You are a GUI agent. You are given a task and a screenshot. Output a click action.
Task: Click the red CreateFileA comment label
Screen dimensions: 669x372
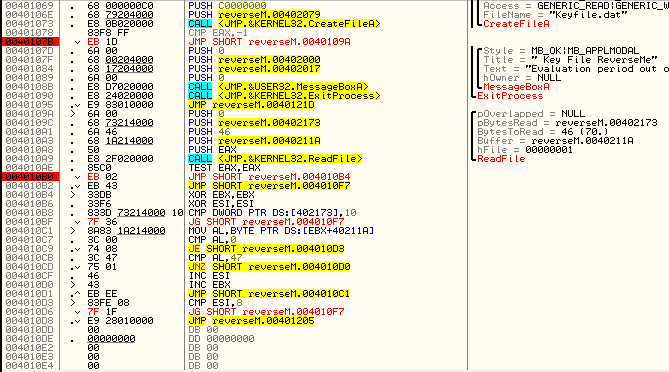[516, 24]
